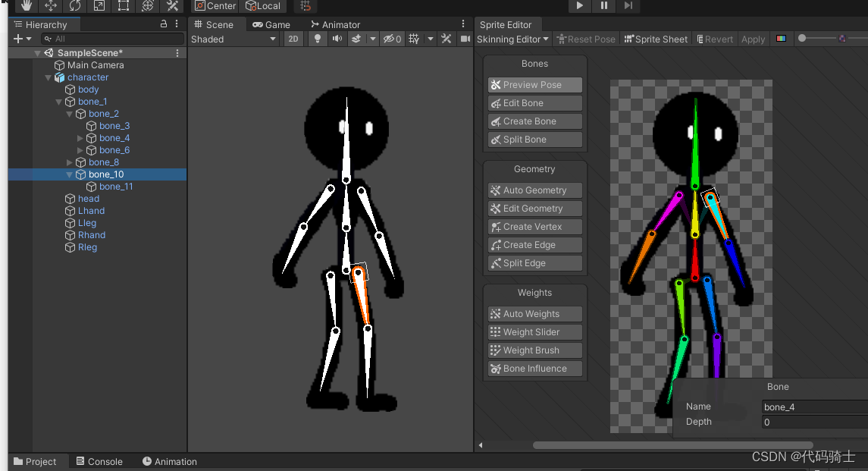This screenshot has width=868, height=471.
Task: Select the Move tool
Action: click(x=51, y=6)
